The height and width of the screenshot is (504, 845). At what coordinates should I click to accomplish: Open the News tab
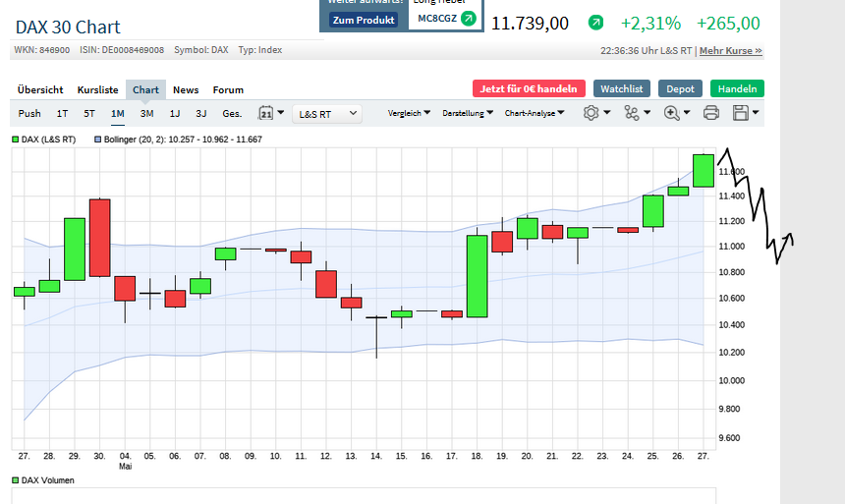coord(186,89)
